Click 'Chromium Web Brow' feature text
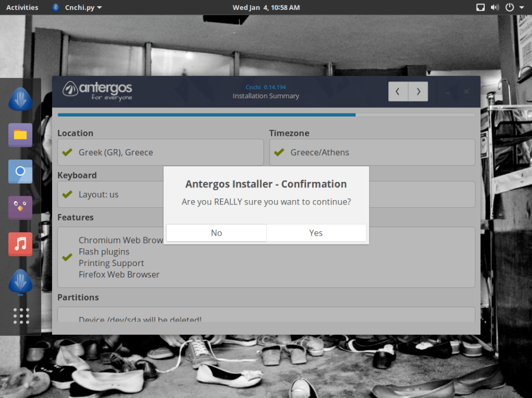 pos(121,240)
